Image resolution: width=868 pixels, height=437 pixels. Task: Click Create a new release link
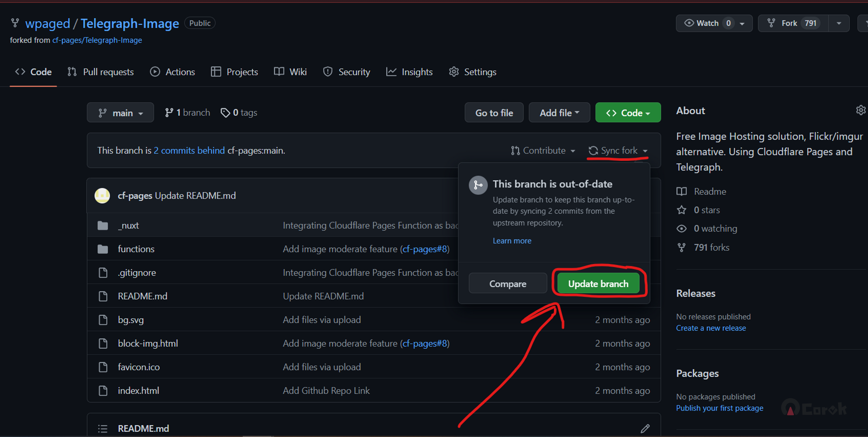[x=710, y=328]
